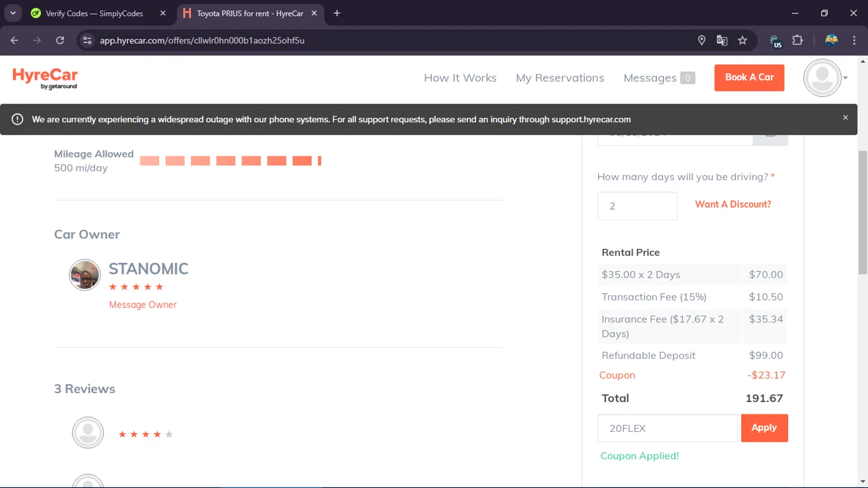Click the Mileage Allowed bar indicator

tap(230, 160)
